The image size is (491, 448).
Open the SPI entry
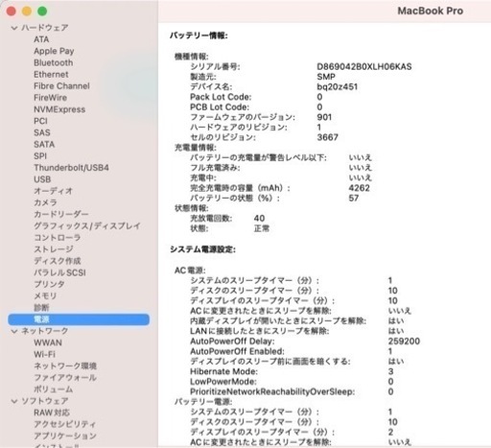(x=40, y=156)
